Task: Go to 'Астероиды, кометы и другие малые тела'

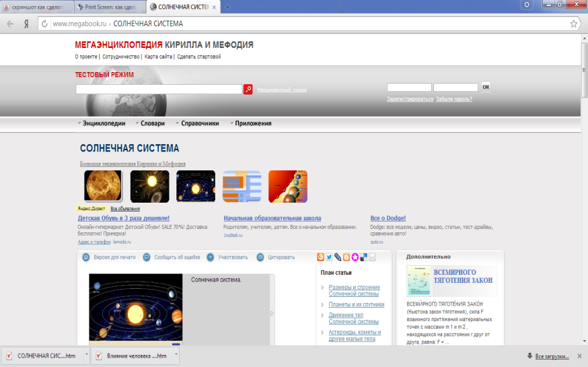Action: 355,335
